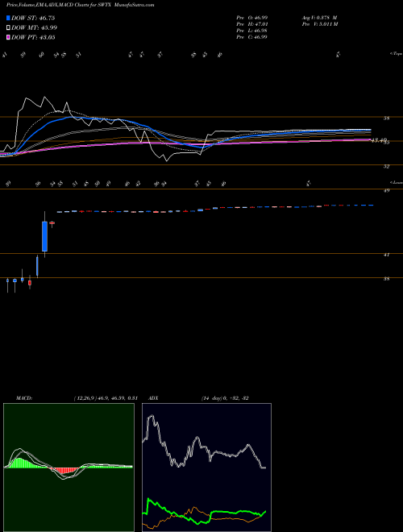Image resolution: width=403 pixels, height=532 pixels.
Task: Click the 'Avg V: 0.378 M' volume text
Action: (x=319, y=18)
